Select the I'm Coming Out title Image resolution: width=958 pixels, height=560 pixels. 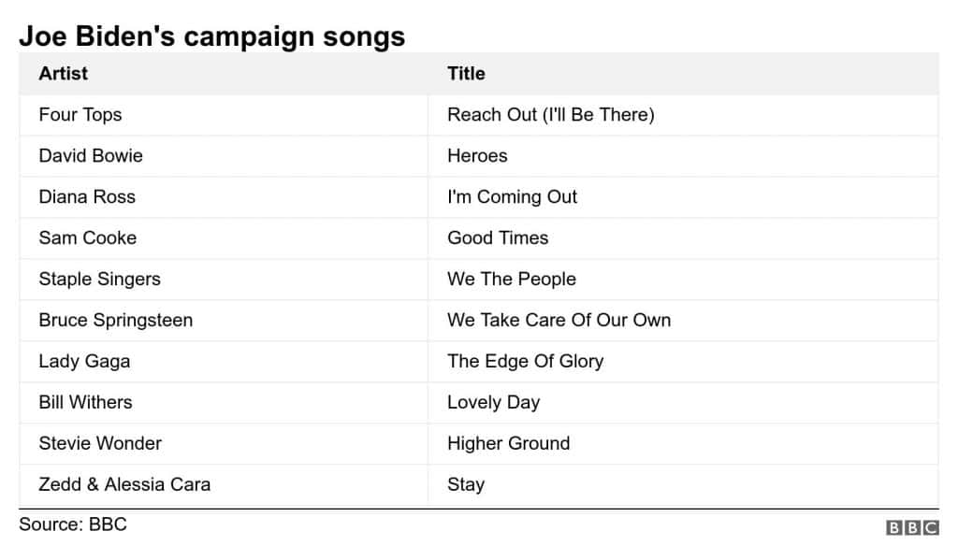pos(512,197)
